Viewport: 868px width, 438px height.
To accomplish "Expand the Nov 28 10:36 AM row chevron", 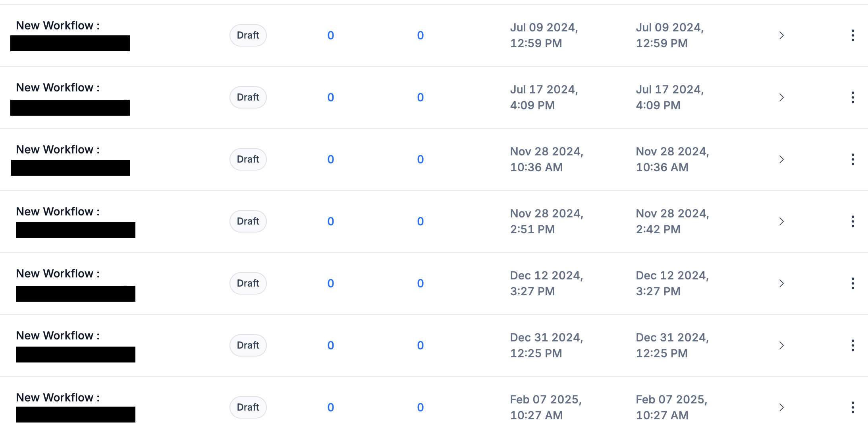I will pos(781,159).
